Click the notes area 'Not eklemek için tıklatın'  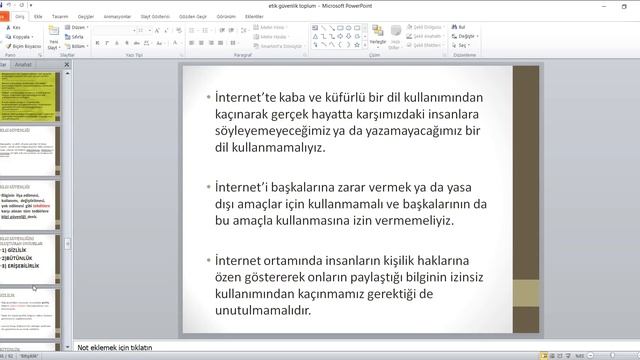pos(115,347)
